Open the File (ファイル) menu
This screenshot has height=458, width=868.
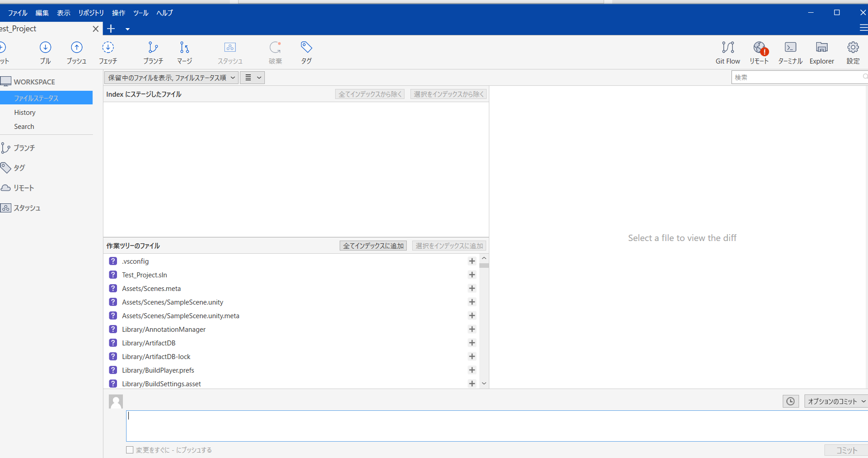18,13
